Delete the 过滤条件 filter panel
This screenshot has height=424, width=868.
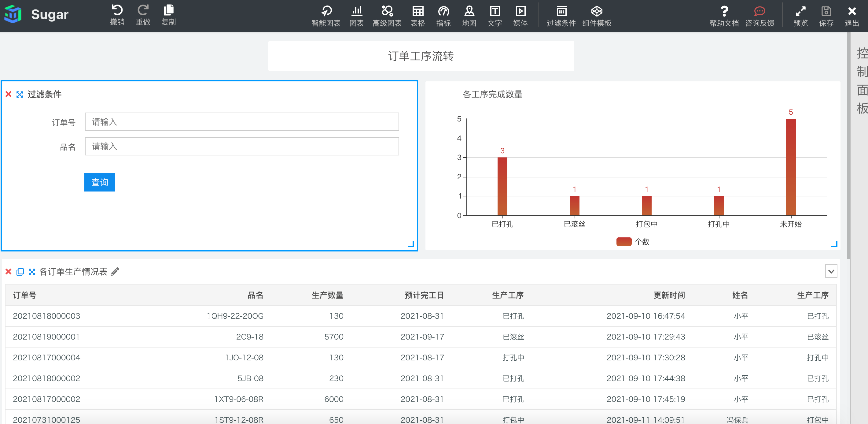(x=9, y=94)
